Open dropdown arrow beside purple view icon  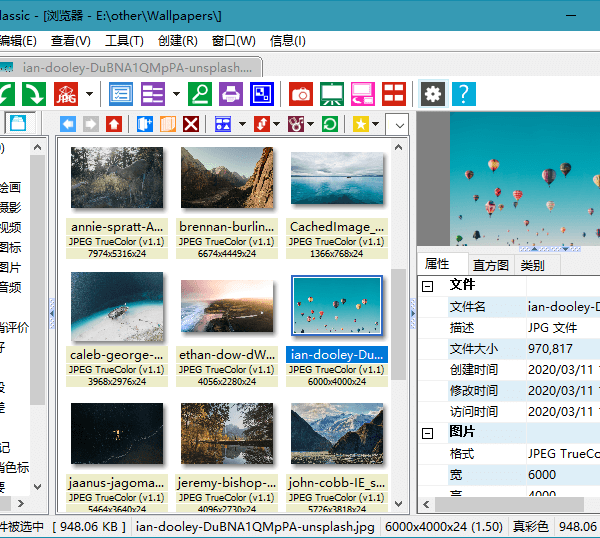[176, 94]
